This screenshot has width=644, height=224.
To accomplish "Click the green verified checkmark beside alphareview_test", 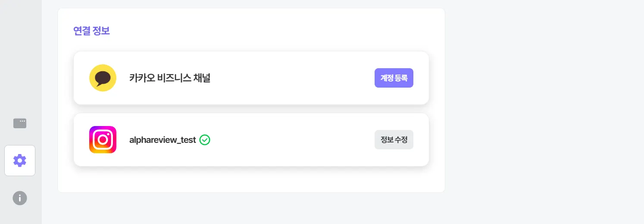I will 205,140.
